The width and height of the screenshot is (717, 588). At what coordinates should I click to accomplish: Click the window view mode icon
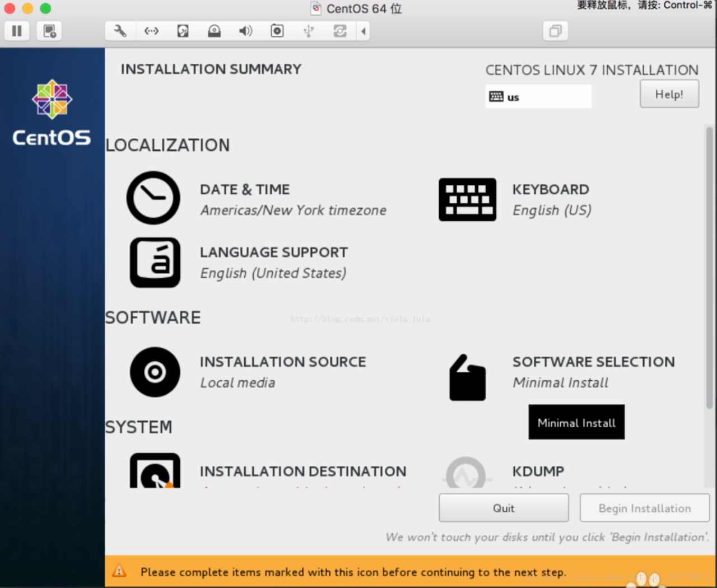pos(556,31)
